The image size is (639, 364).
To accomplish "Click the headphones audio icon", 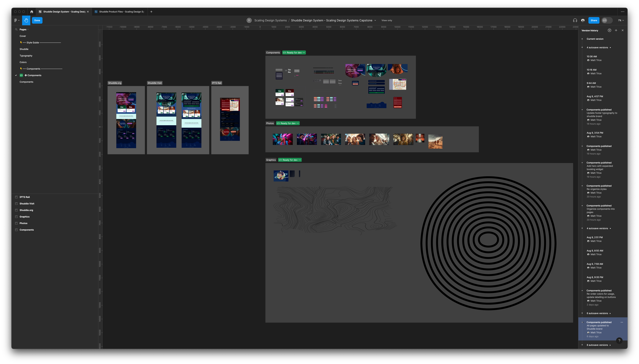I will click(575, 20).
